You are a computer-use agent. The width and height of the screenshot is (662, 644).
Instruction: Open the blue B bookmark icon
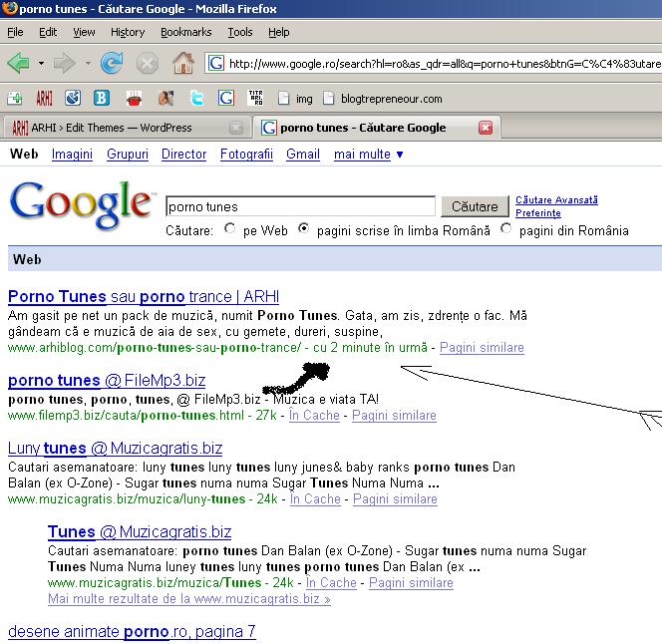tap(102, 99)
